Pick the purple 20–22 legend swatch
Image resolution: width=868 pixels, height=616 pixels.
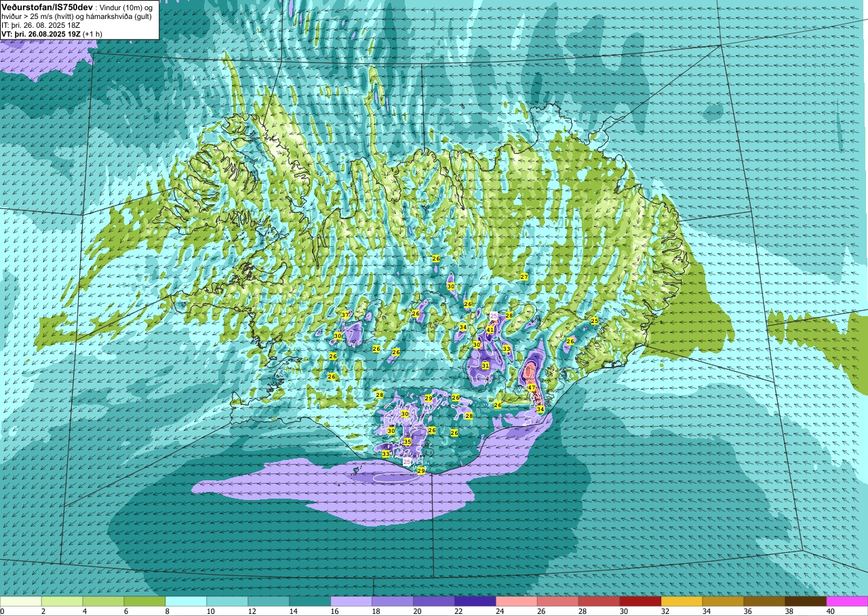click(435, 601)
